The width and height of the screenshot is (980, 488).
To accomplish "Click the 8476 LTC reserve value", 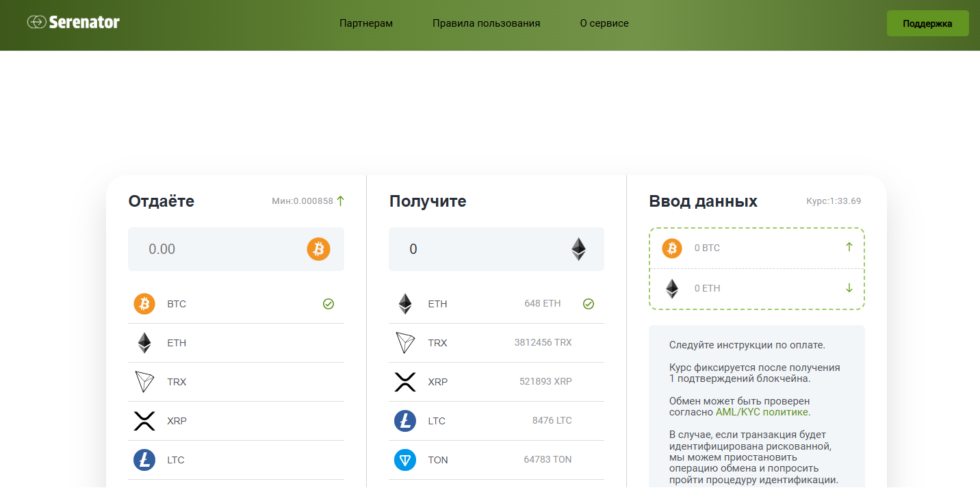I will pos(552,421).
